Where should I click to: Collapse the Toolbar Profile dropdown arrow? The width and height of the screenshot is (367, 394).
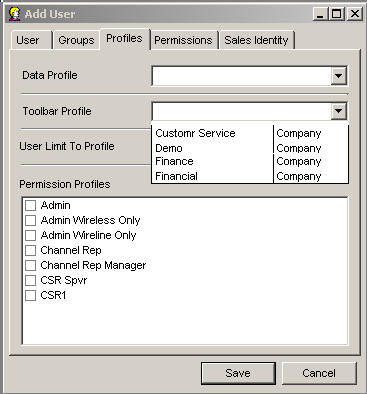[x=338, y=111]
